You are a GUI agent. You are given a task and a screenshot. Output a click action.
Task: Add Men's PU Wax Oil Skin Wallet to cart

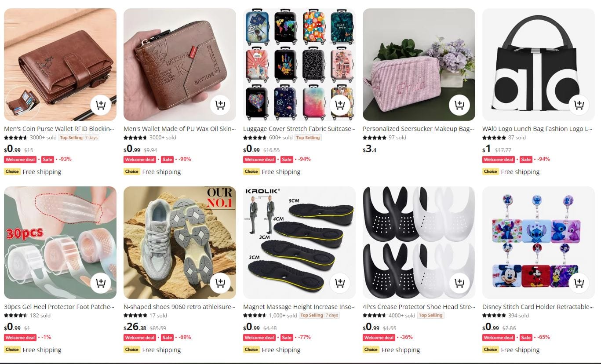tap(220, 105)
